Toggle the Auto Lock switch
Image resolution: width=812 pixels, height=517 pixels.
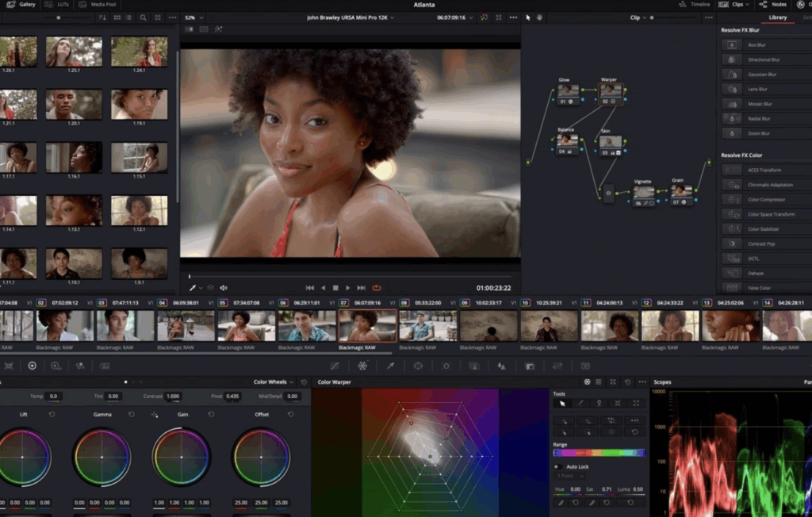[x=557, y=467]
